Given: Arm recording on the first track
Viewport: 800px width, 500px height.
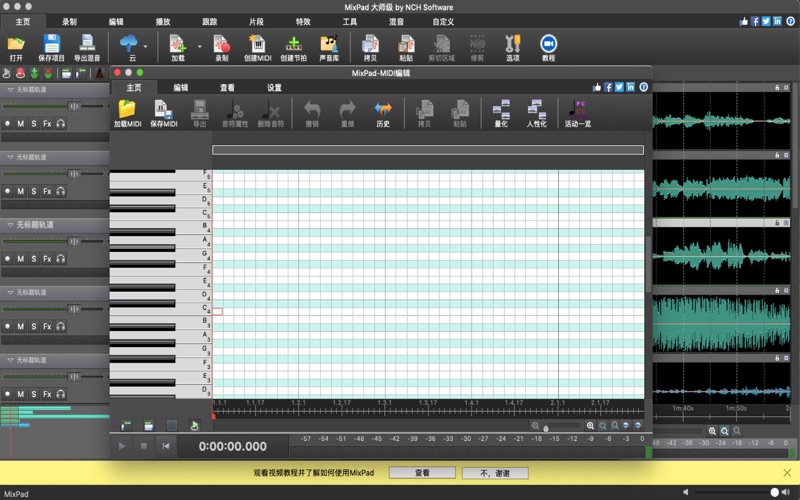Looking at the screenshot, I should point(7,123).
